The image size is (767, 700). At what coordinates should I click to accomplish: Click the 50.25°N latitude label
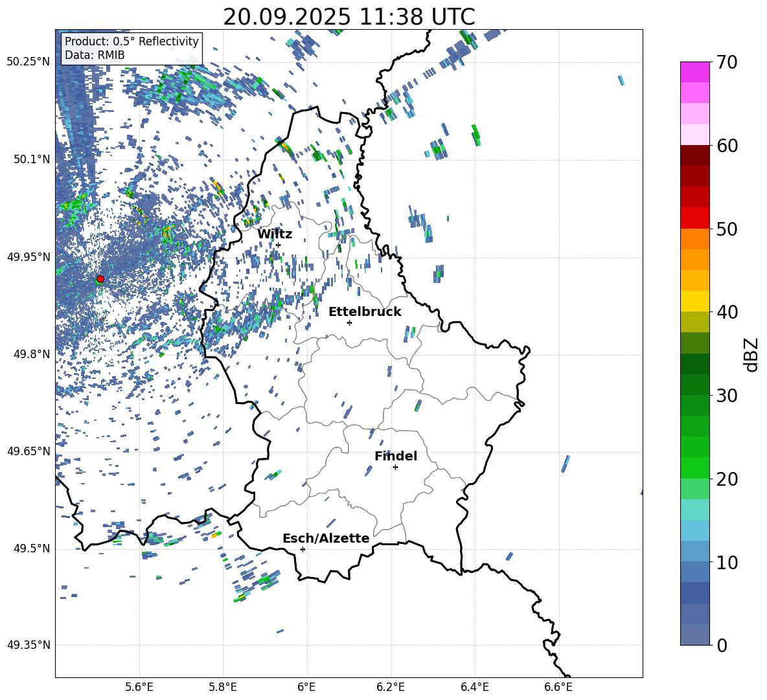click(x=29, y=62)
